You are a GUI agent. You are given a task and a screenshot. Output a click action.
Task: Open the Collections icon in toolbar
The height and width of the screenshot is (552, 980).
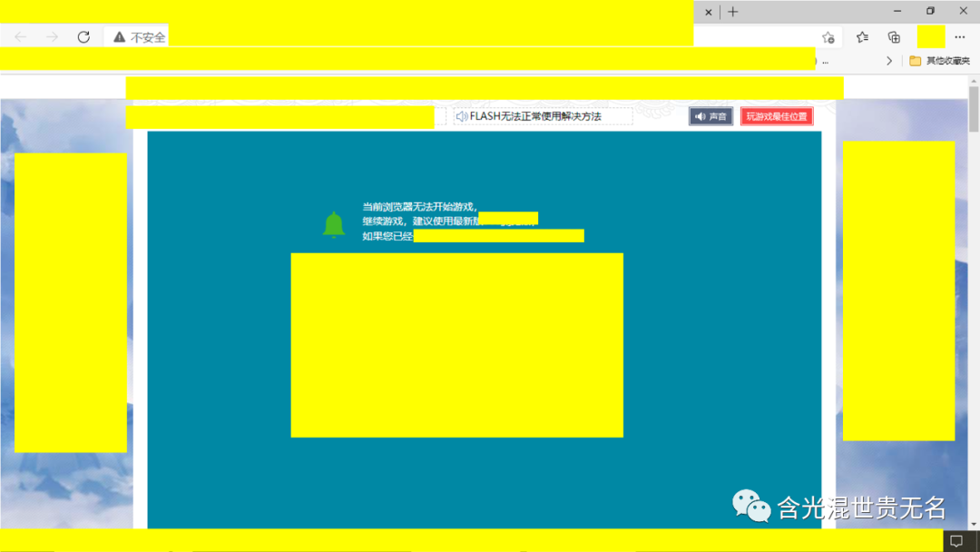click(894, 37)
